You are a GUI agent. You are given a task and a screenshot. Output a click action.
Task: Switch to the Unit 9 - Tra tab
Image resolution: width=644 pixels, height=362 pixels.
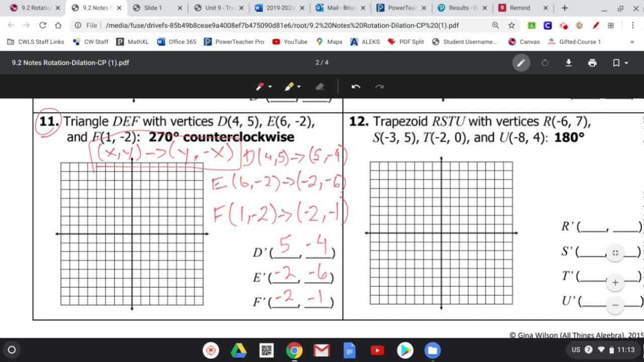tap(220, 8)
